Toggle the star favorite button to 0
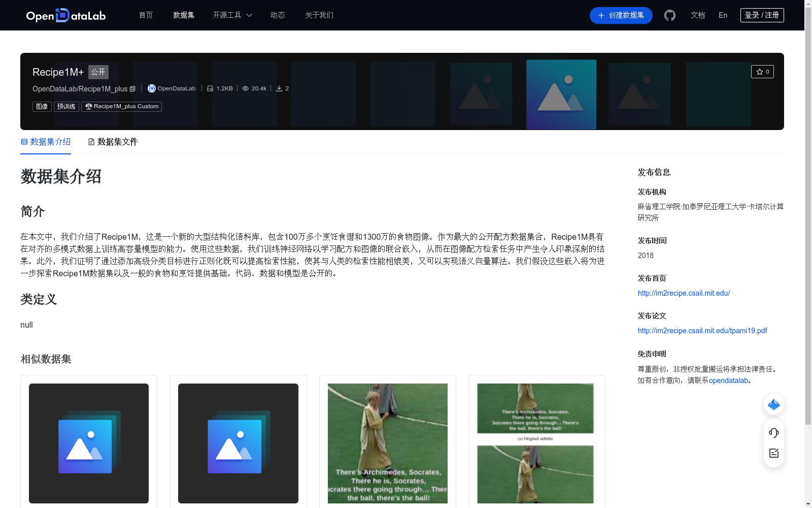 coord(762,72)
